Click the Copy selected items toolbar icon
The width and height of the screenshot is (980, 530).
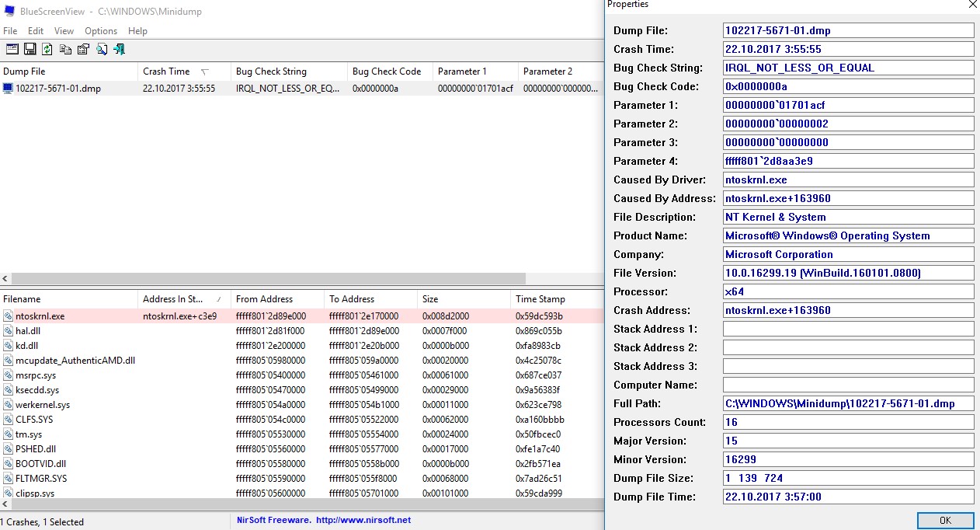point(65,49)
